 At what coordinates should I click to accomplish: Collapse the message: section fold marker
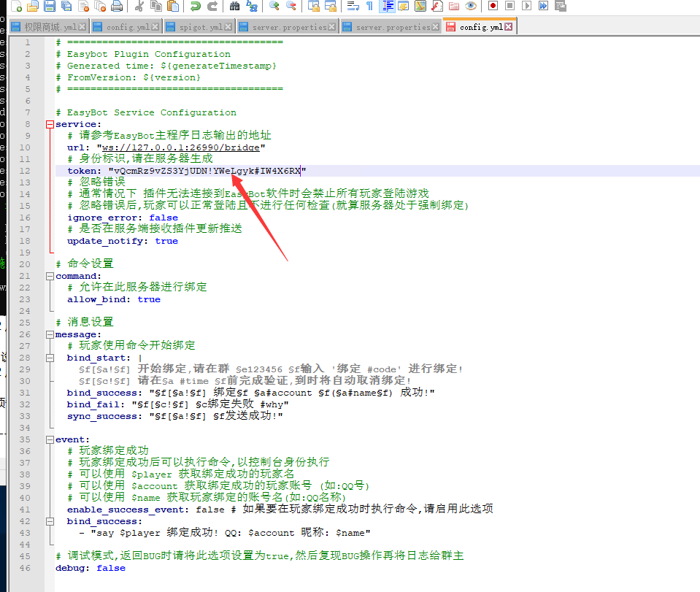[50, 334]
